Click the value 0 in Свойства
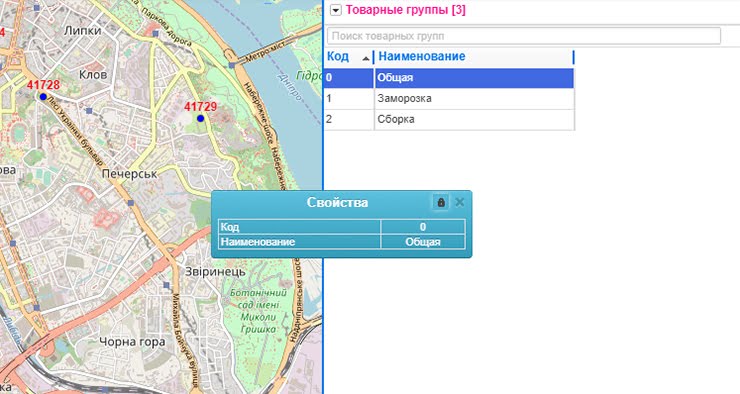740x394 pixels. click(x=423, y=227)
